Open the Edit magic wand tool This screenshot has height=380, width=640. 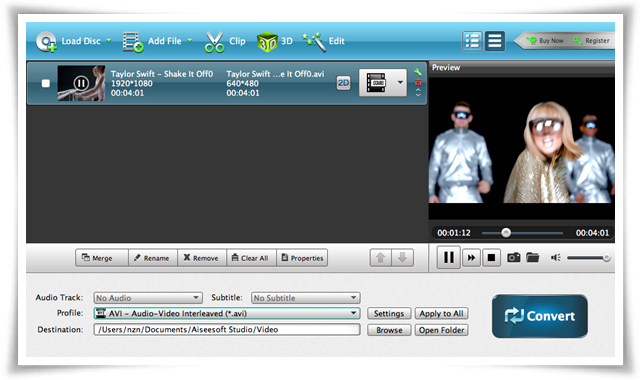(x=314, y=42)
